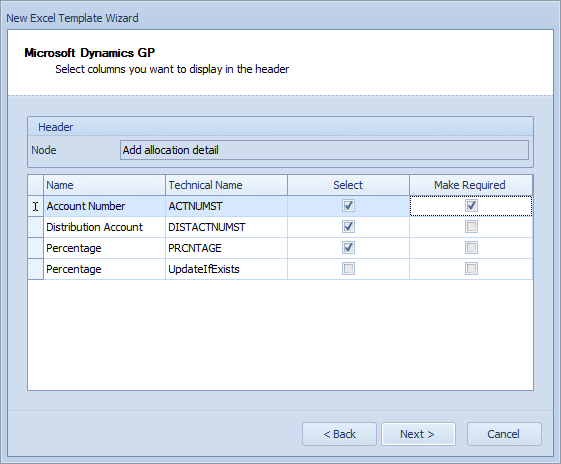This screenshot has height=464, width=561.
Task: Sort by Technical Name column header
Action: 226,185
